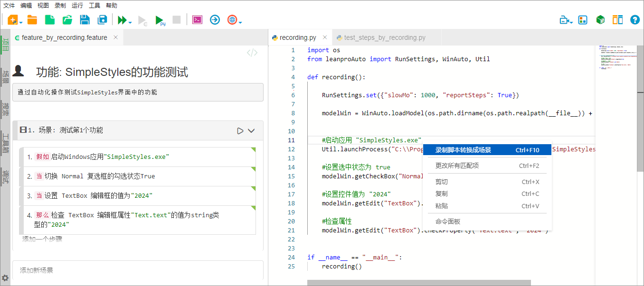Open the 文件 menu
Viewport: 644px width, 286px height.
[9, 6]
